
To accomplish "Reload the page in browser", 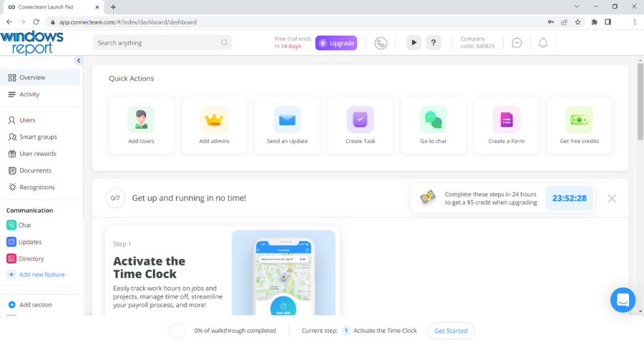I will click(x=36, y=21).
